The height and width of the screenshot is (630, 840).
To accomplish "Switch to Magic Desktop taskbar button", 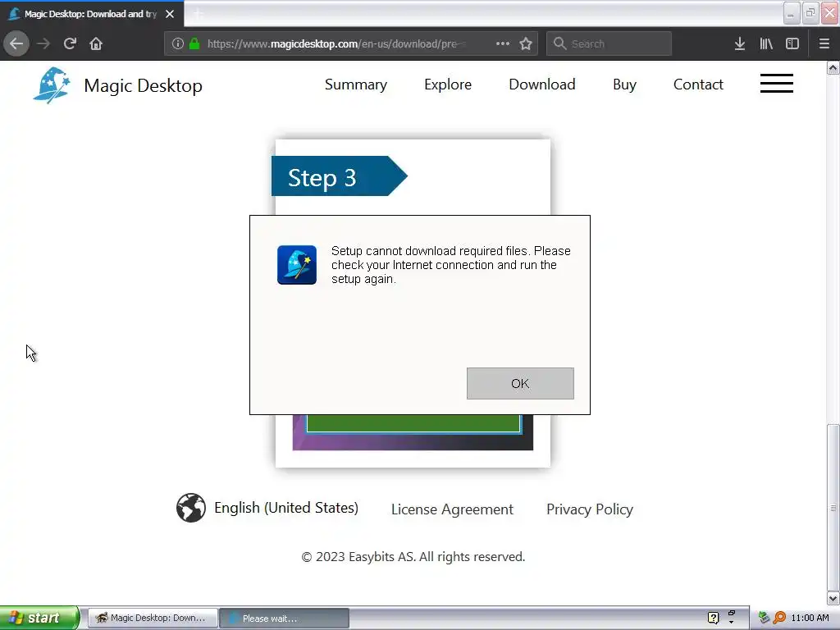I will coord(153,618).
